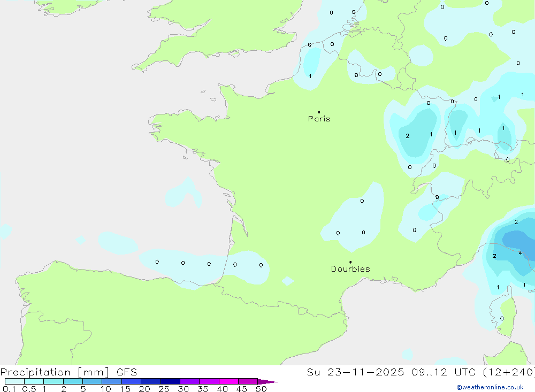This screenshot has height=392, width=535.
Task: Select the dark blue 20 mm legend swatch
Action: point(151,381)
